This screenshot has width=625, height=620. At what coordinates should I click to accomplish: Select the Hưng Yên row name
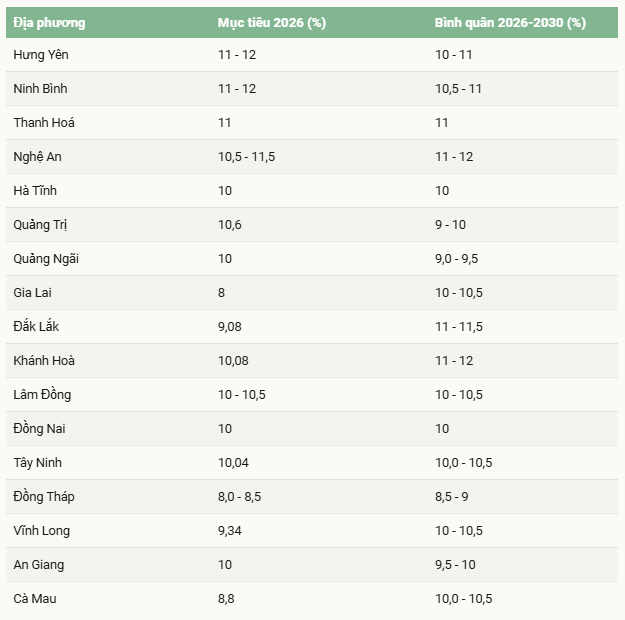[41, 55]
